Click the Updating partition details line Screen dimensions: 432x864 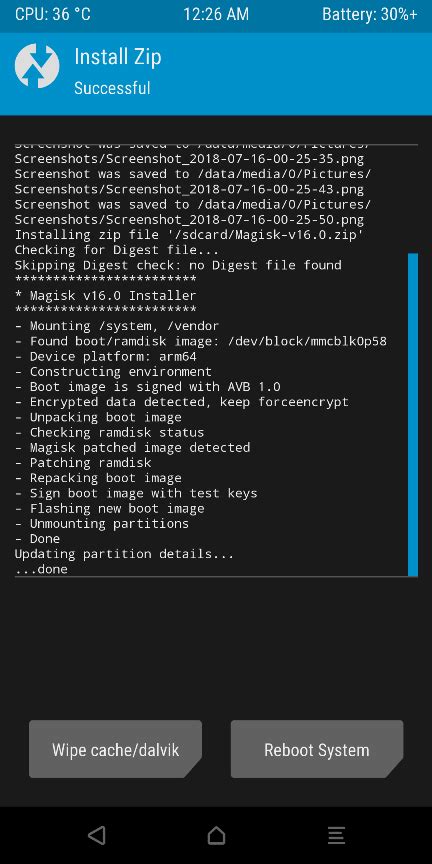coord(124,554)
